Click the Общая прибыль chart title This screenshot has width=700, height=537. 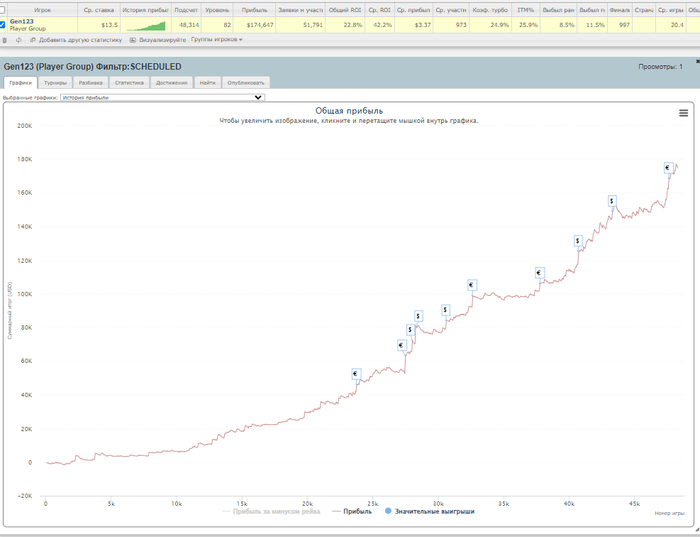(349, 111)
